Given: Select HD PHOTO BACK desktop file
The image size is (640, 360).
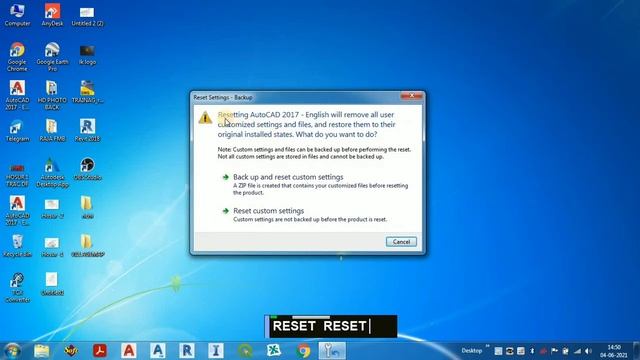Looking at the screenshot, I should pos(52,95).
